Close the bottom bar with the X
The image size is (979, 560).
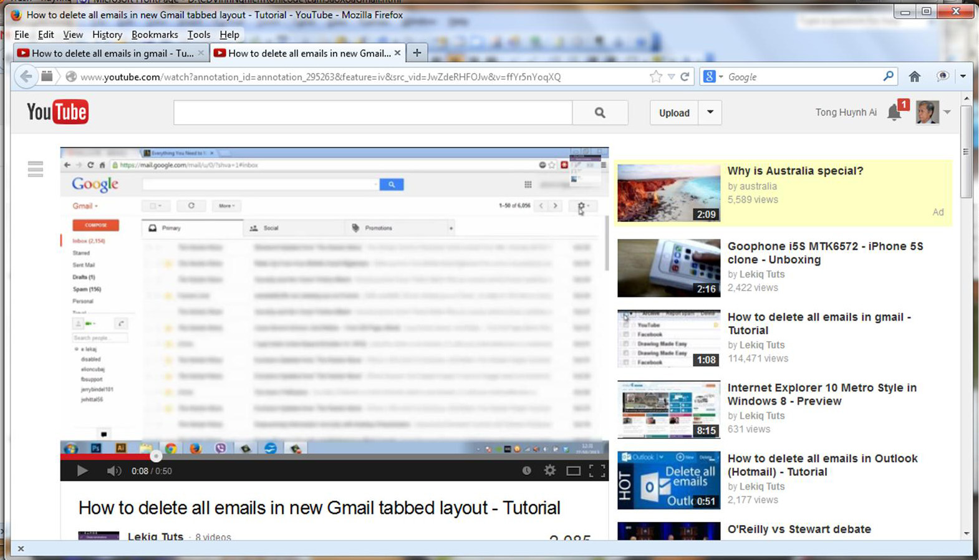tap(21, 549)
